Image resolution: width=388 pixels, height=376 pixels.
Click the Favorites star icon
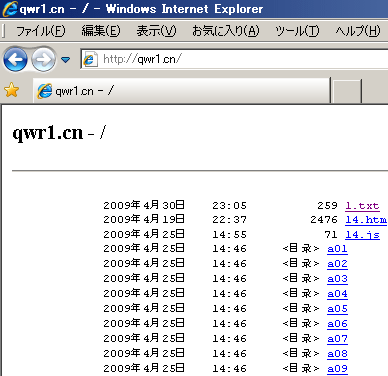[x=11, y=90]
